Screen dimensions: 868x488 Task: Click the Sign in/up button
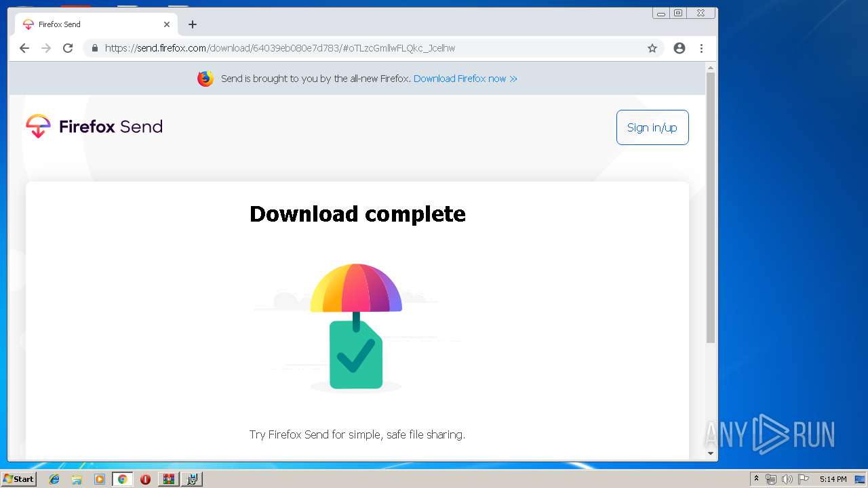[652, 127]
